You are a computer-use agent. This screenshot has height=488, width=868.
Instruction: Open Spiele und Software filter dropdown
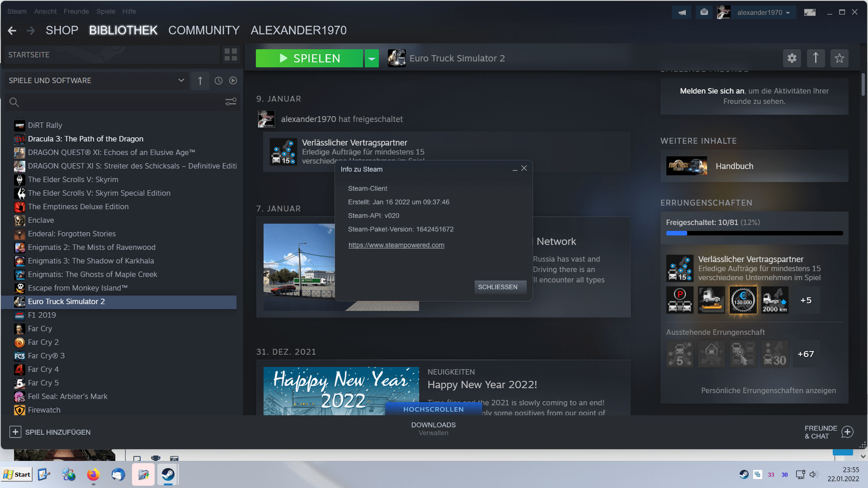[97, 80]
